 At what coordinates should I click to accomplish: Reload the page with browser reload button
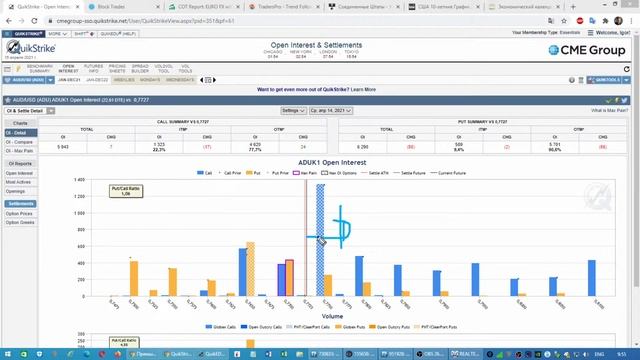pyautogui.click(x=34, y=21)
